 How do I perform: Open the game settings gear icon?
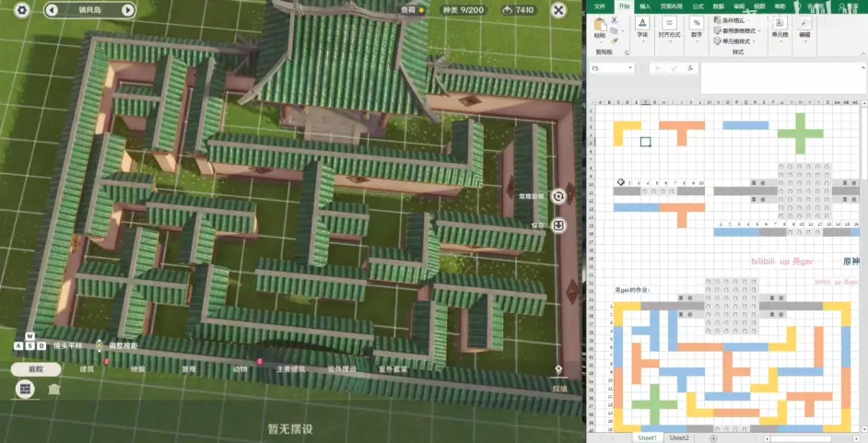pos(21,10)
